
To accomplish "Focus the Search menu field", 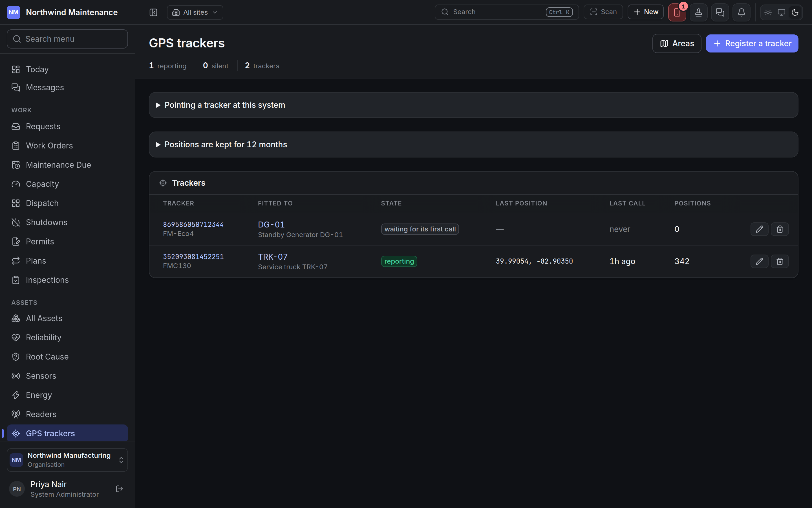I will [x=67, y=39].
